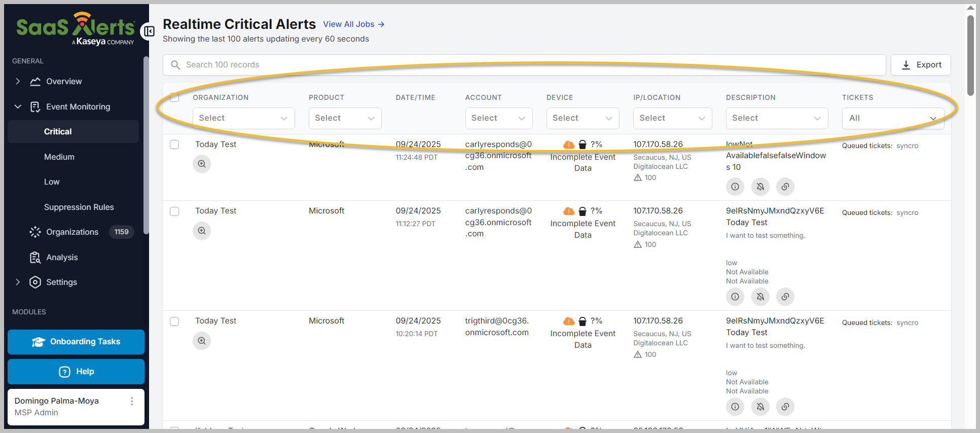
Task: Collapse the sidebar with the panel icon
Action: point(149,31)
